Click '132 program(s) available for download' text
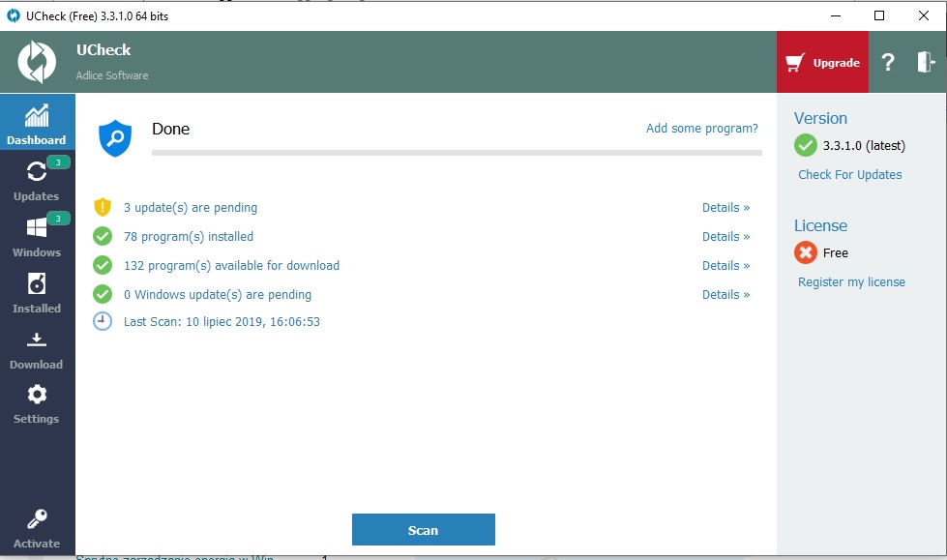Screen dimensions: 947x560 click(x=231, y=266)
